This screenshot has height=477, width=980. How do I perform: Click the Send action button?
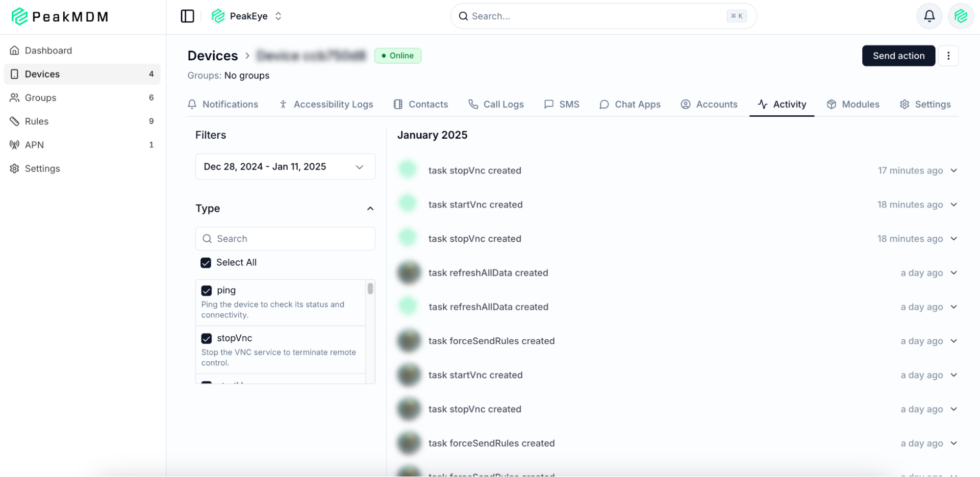click(898, 56)
